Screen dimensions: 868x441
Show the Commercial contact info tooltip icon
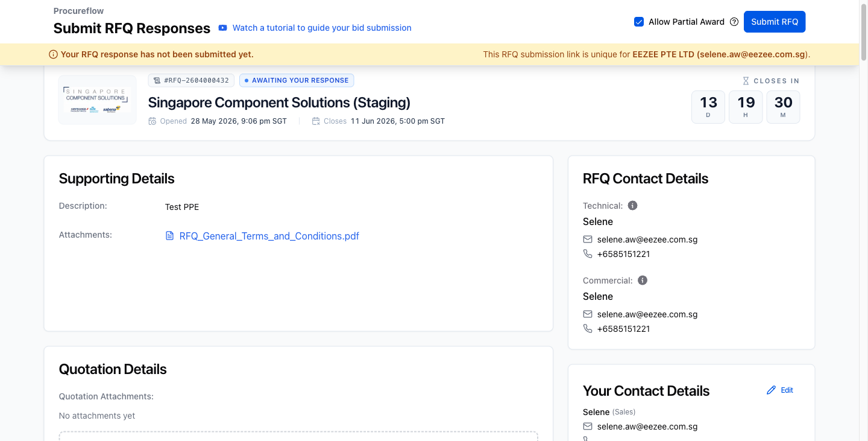point(643,281)
